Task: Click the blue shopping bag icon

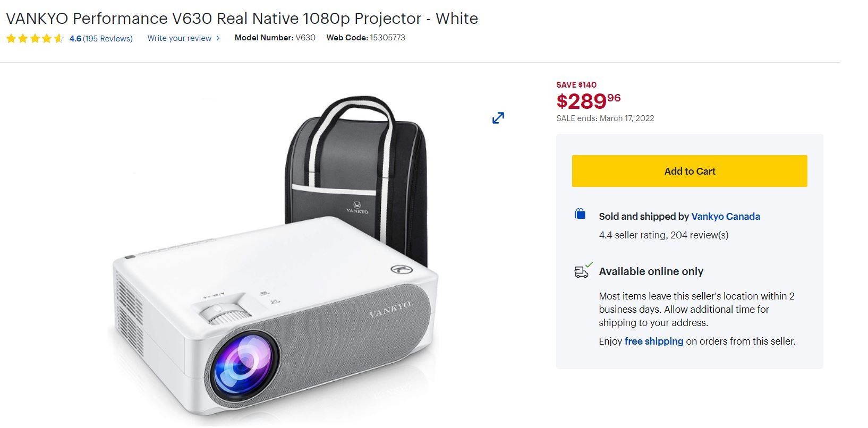Action: click(x=580, y=214)
